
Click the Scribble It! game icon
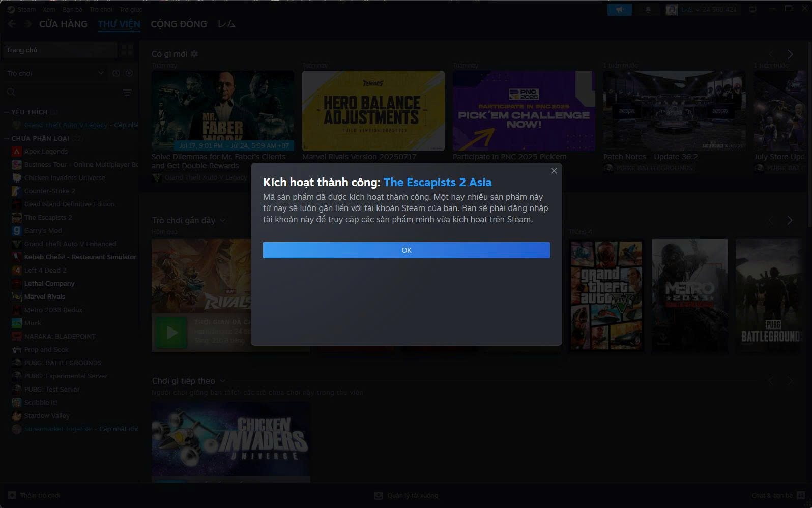tap(16, 402)
